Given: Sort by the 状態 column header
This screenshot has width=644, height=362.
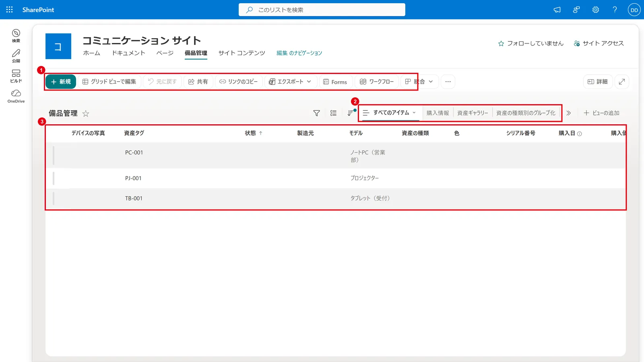Looking at the screenshot, I should [x=253, y=133].
